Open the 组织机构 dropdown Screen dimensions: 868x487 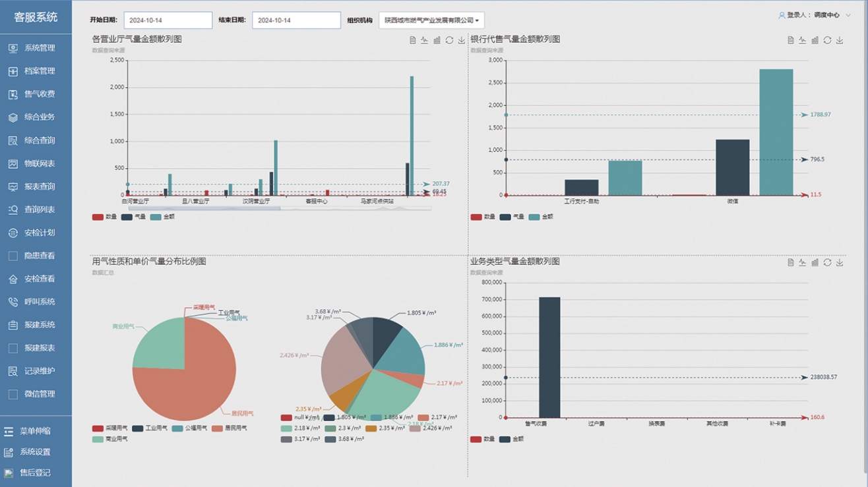click(x=431, y=20)
